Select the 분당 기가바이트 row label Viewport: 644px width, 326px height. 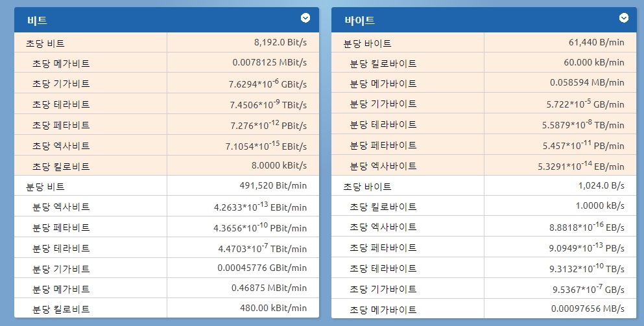click(x=383, y=104)
